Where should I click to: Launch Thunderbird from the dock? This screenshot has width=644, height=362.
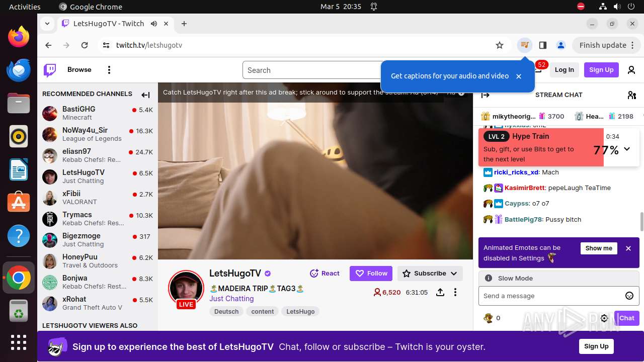click(19, 70)
